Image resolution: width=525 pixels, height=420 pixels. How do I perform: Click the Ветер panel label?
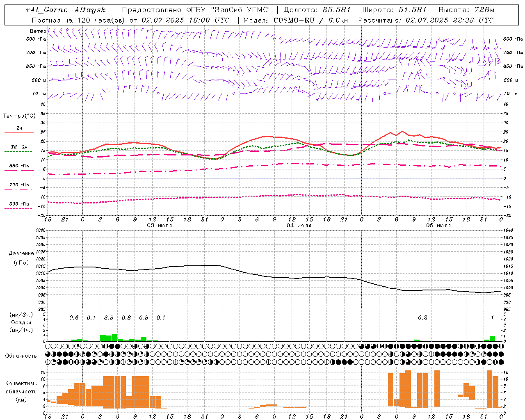pyautogui.click(x=38, y=31)
